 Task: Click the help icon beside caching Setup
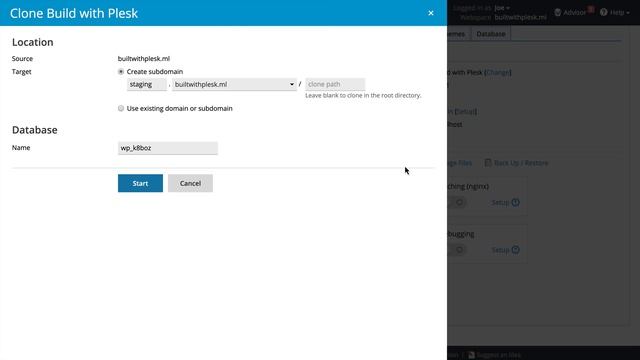tap(516, 202)
